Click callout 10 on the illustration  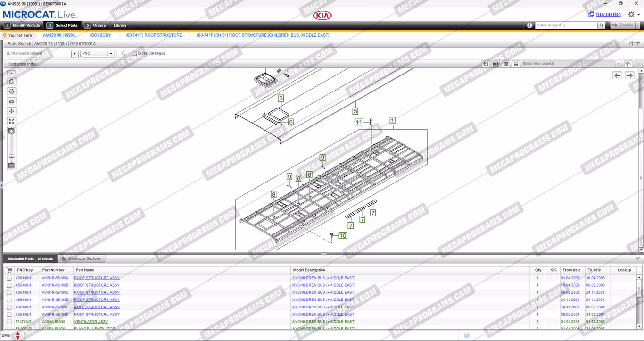click(x=343, y=235)
